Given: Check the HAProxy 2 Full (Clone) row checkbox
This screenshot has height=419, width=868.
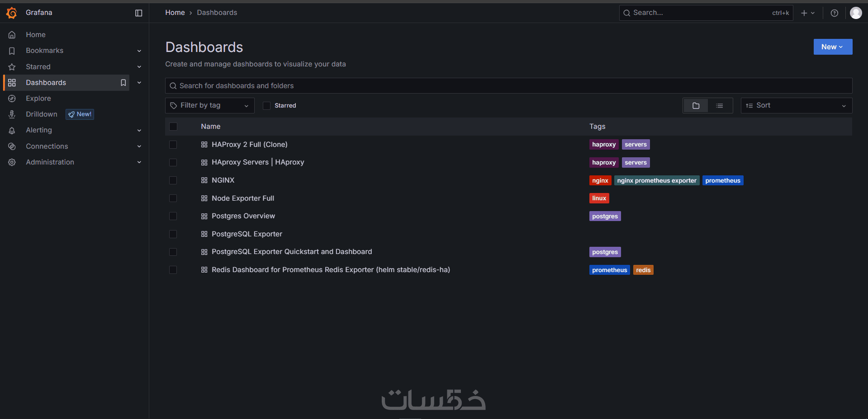Looking at the screenshot, I should pos(173,145).
